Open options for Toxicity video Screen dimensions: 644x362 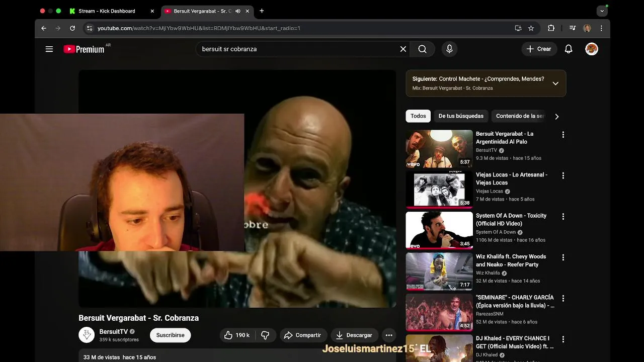click(x=563, y=216)
